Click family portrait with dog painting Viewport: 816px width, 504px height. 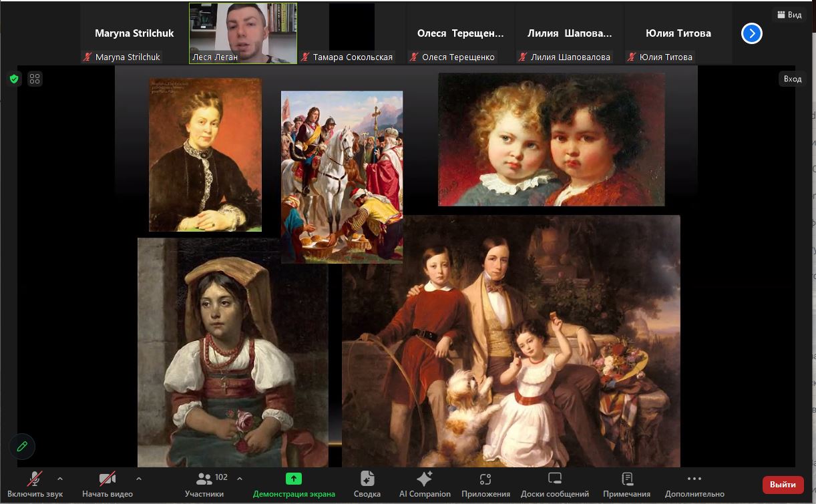511,341
